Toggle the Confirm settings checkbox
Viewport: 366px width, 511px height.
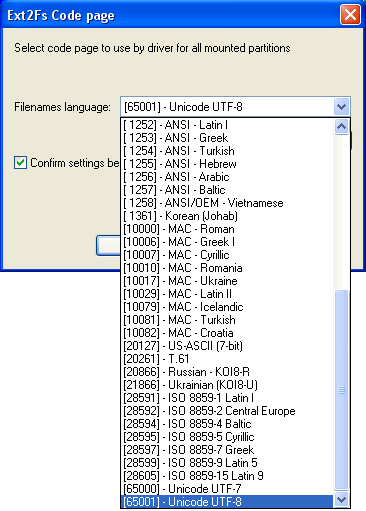20,163
